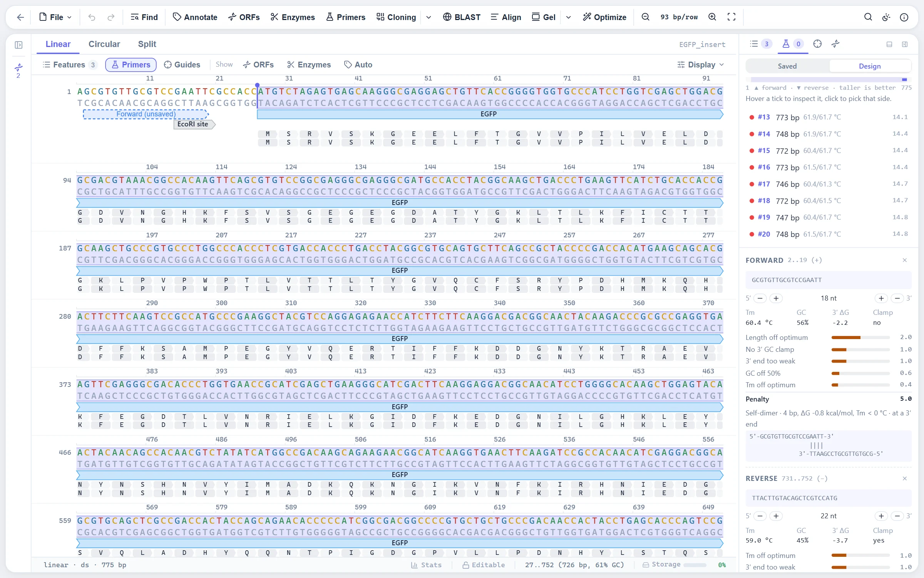Open the Display options dropdown

coord(701,65)
